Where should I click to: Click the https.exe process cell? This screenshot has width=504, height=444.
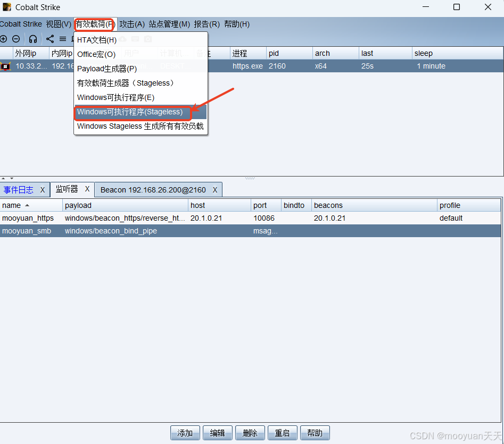pos(248,66)
